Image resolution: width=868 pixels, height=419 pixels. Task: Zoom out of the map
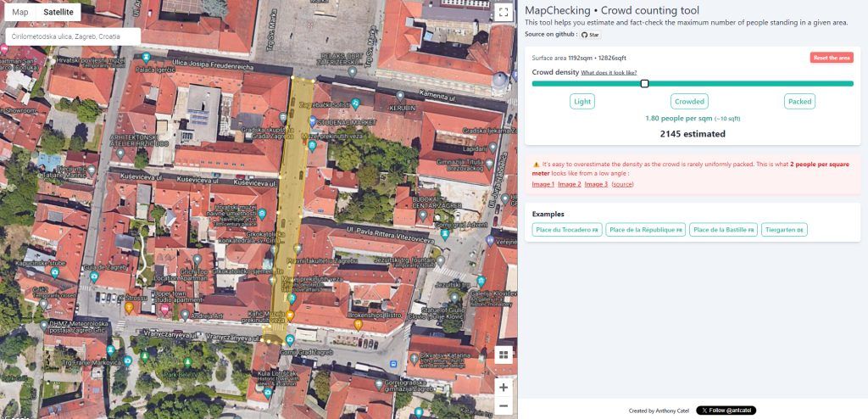click(504, 406)
